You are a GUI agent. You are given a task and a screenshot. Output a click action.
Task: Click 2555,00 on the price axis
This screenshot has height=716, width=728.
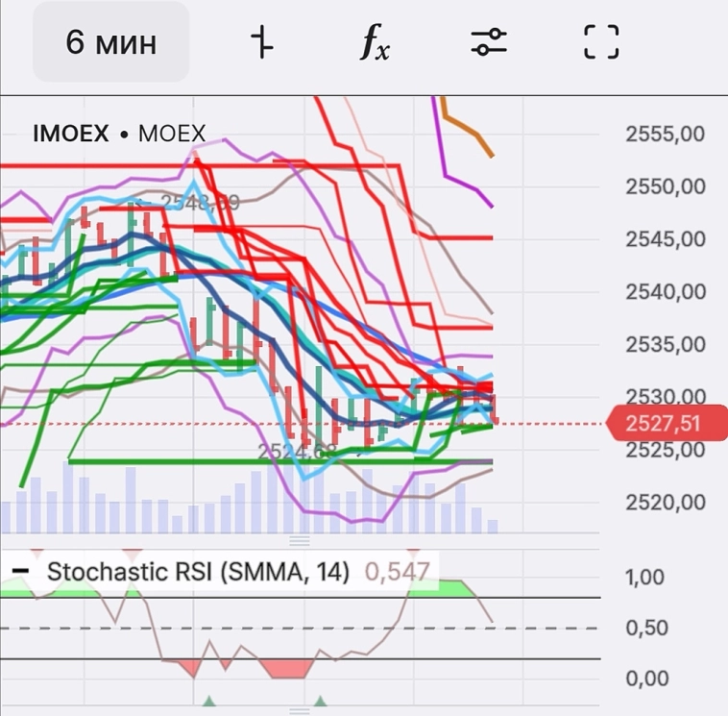coord(665,135)
